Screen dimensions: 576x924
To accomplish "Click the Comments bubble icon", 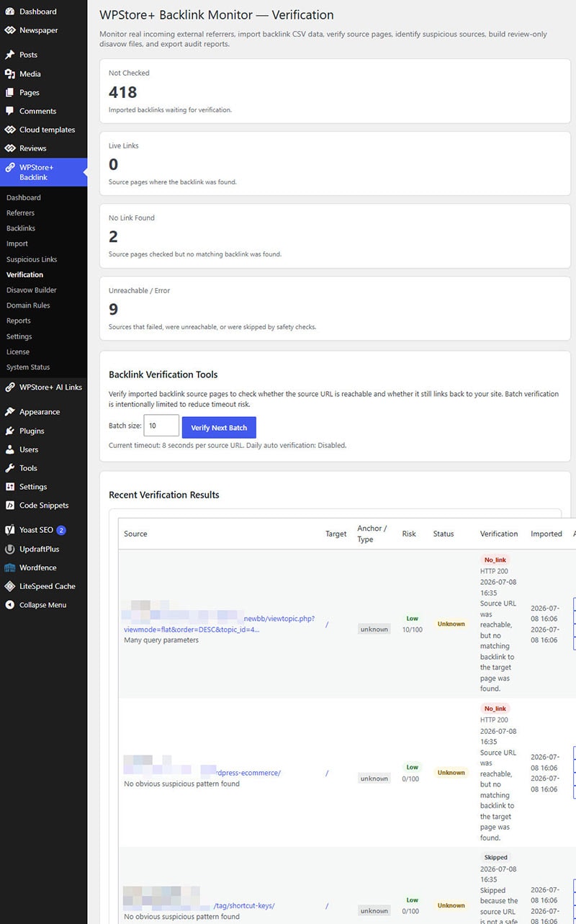I will [10, 111].
